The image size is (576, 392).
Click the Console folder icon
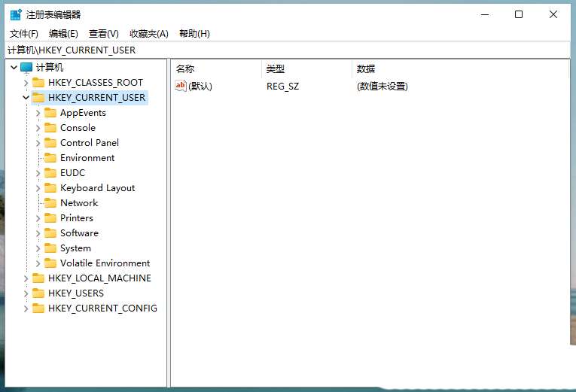(50, 128)
